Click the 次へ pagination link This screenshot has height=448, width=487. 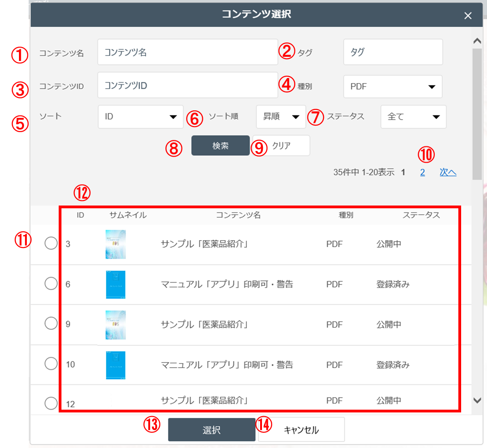pos(448,173)
